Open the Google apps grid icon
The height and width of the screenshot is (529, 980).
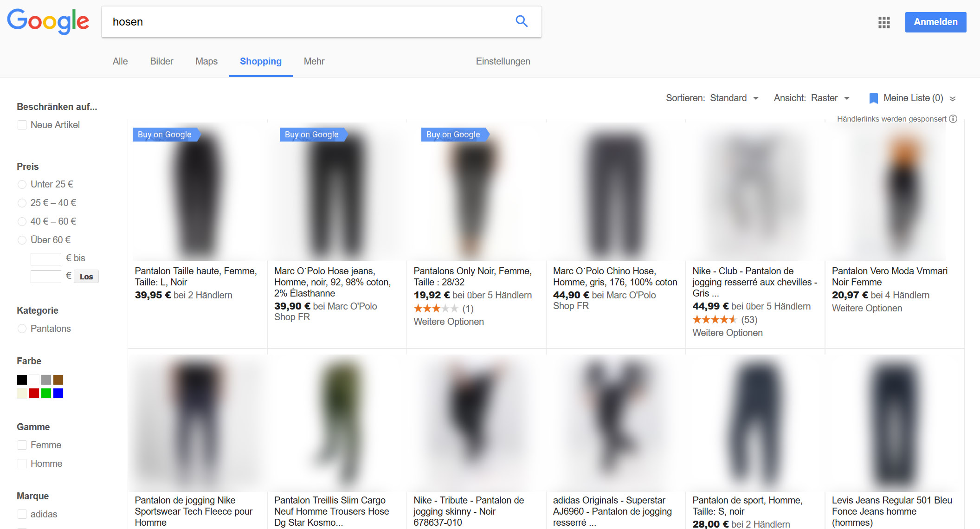click(883, 22)
